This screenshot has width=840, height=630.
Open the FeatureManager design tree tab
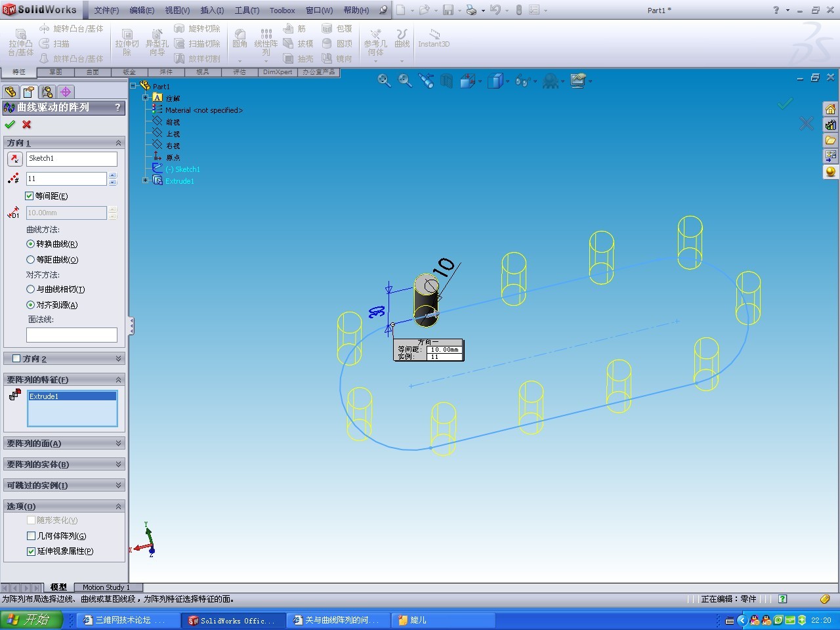click(x=10, y=92)
